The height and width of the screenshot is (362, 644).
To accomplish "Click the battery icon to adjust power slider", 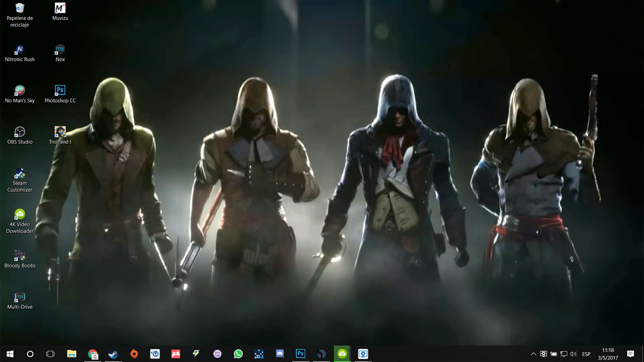I will (x=553, y=354).
